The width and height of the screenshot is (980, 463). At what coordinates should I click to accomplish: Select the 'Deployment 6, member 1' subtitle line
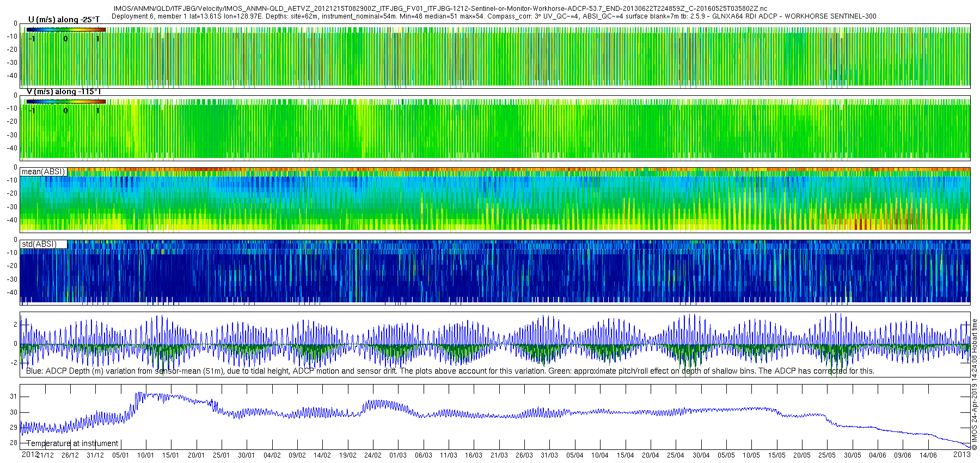coord(494,16)
